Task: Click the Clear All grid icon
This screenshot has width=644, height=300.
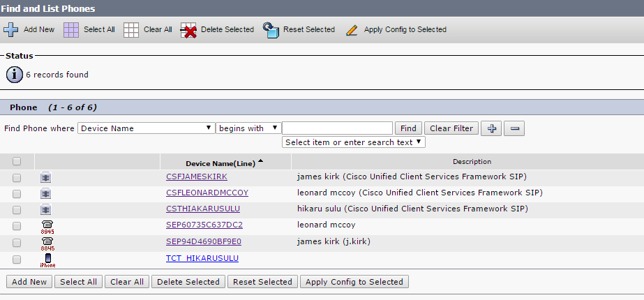Action: coord(131,30)
